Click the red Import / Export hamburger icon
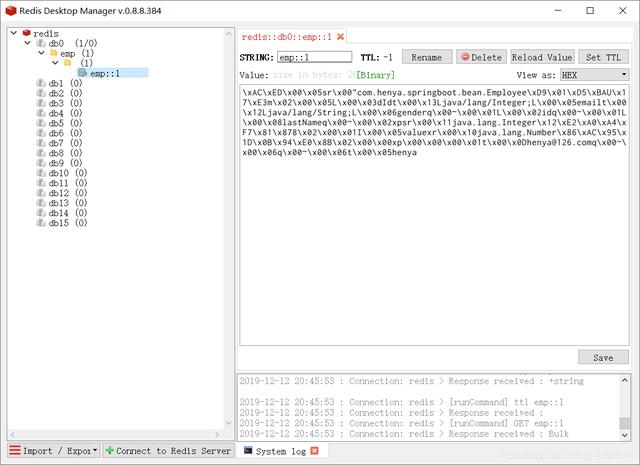Viewport: 640px width, 465px height. point(15,450)
